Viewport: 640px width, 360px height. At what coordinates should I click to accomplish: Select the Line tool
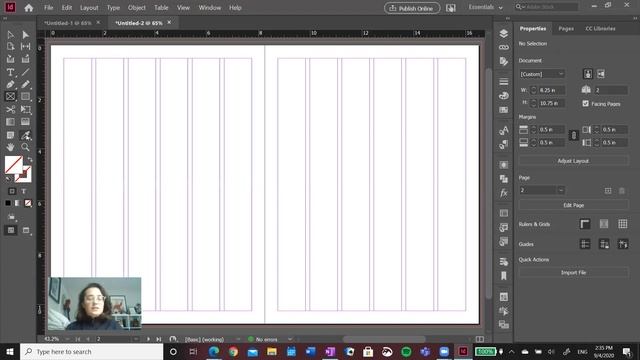click(x=25, y=73)
